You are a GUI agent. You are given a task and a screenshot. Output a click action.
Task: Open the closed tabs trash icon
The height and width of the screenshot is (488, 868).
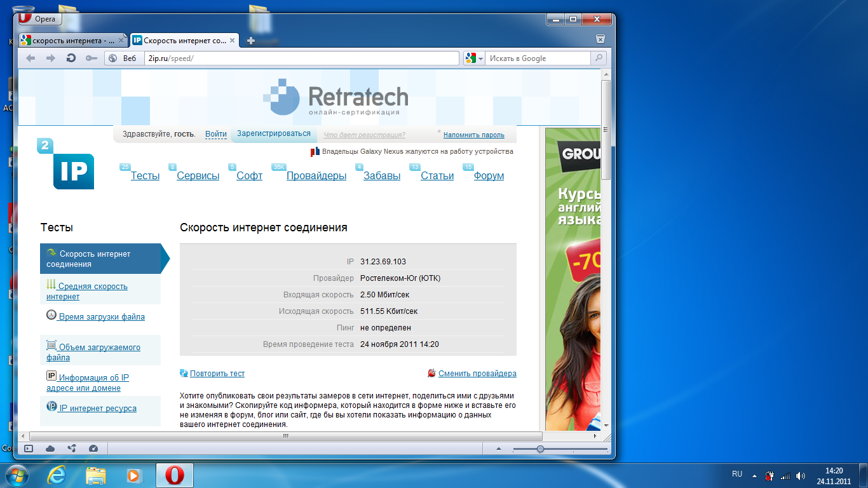(600, 39)
